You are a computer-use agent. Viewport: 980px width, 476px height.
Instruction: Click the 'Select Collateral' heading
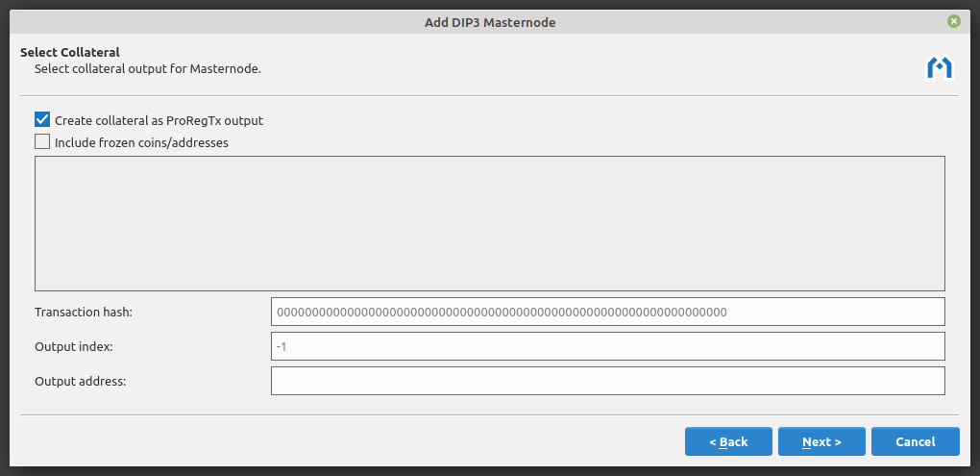point(70,52)
